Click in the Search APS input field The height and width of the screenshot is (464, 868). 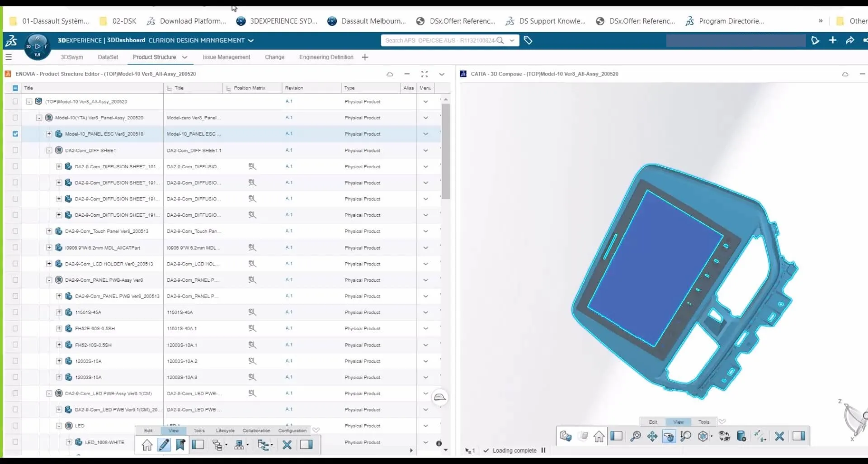point(439,40)
